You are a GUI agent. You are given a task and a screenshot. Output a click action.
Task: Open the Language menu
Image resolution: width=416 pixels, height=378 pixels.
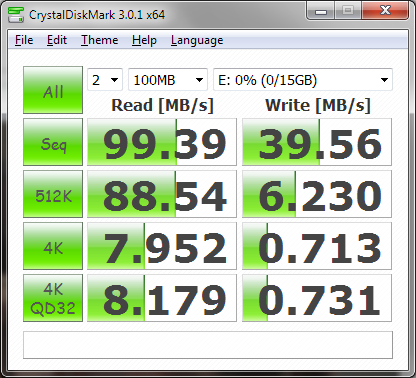click(x=197, y=40)
